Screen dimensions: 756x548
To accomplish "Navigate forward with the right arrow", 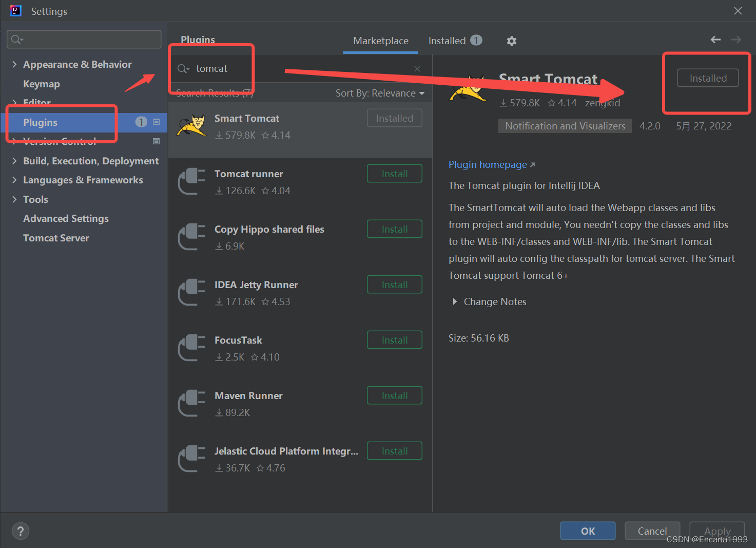I will [736, 40].
